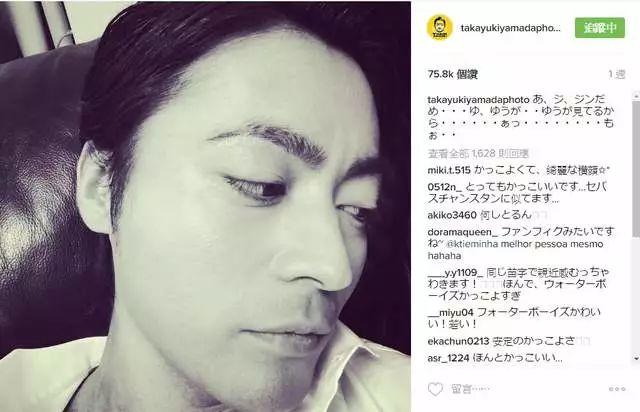Open commenter miki.t.515 profile
Image resolution: width=640 pixels, height=412 pixels.
click(x=449, y=170)
